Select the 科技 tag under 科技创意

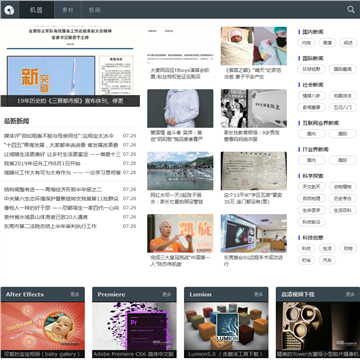pos(306,248)
